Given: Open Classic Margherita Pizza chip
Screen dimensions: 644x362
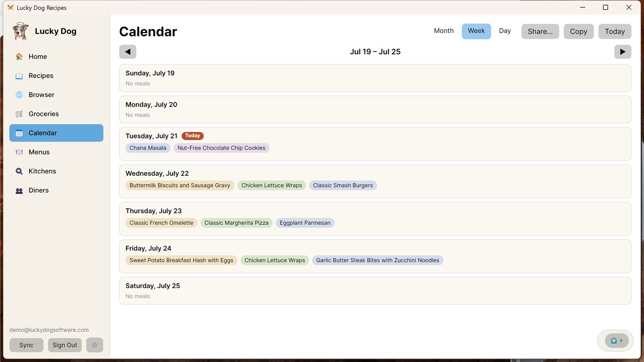Looking at the screenshot, I should (236, 223).
